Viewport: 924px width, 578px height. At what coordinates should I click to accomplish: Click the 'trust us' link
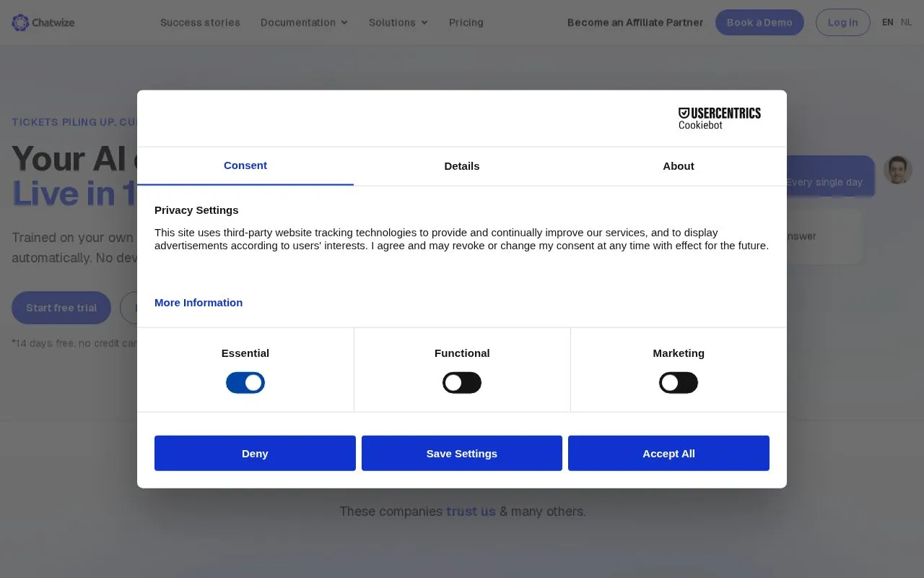point(471,512)
